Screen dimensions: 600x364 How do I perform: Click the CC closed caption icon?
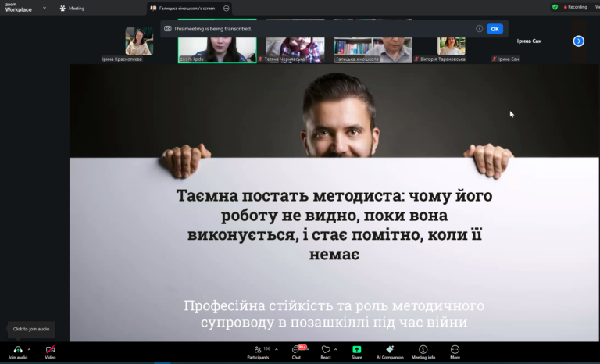168,29
